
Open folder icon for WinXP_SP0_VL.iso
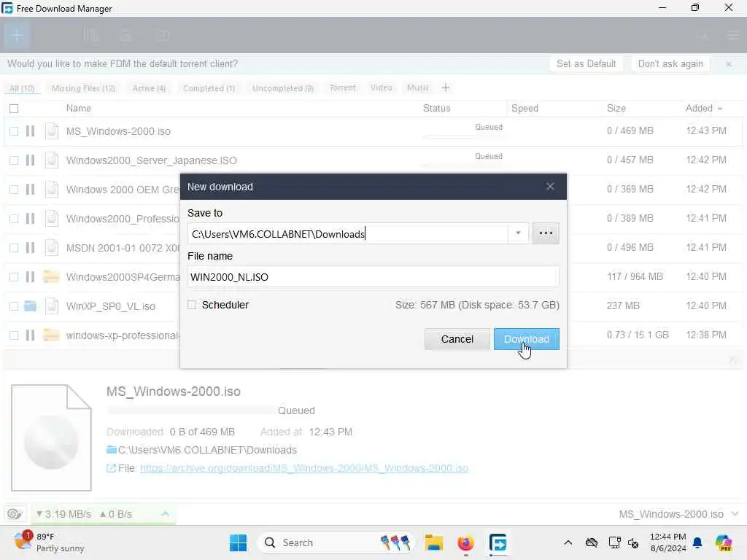pyautogui.click(x=30, y=306)
